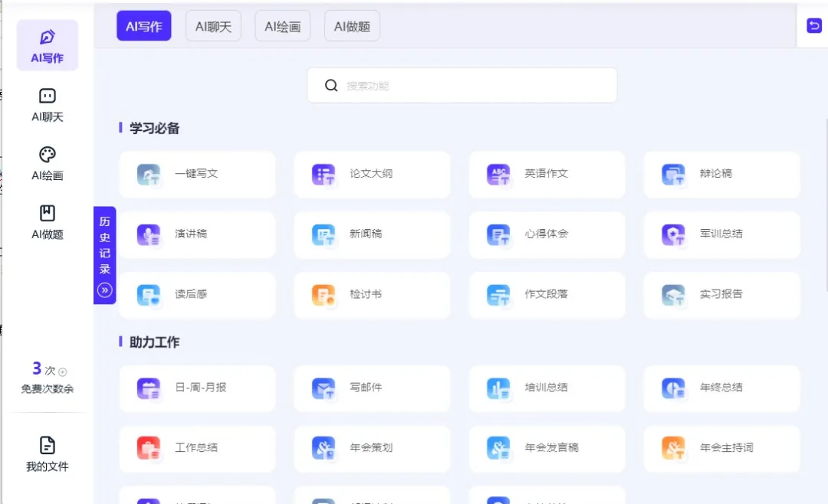Click the 英语作文 writing icon

tap(498, 174)
